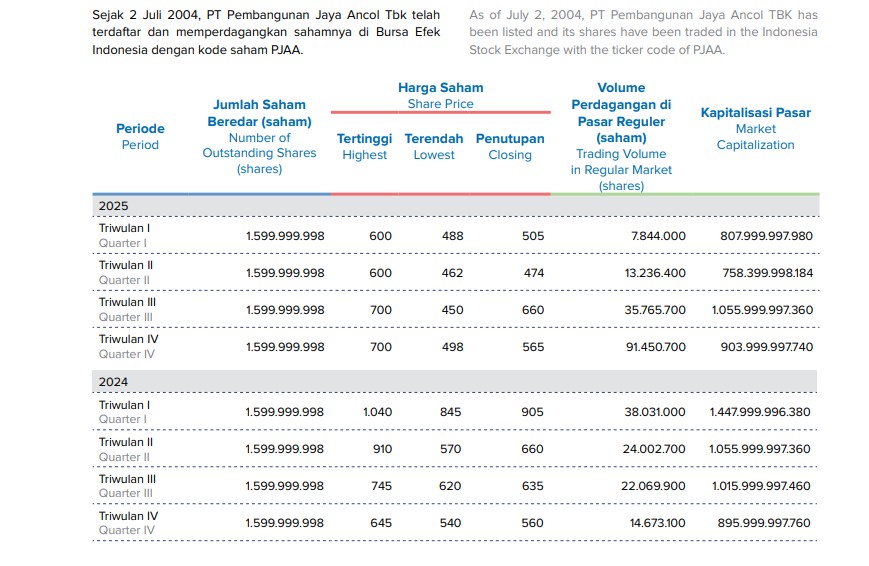
Task: Click the 2024 Triwulan IV row label
Action: click(127, 523)
